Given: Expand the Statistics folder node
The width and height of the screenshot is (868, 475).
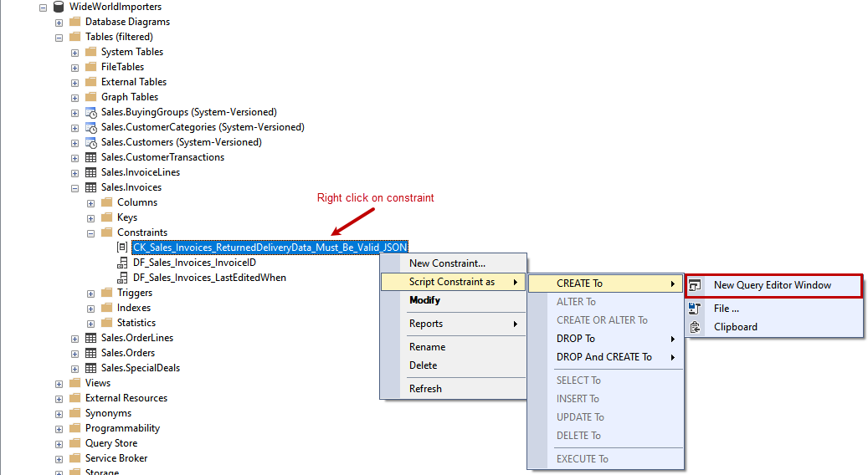Looking at the screenshot, I should [x=90, y=324].
